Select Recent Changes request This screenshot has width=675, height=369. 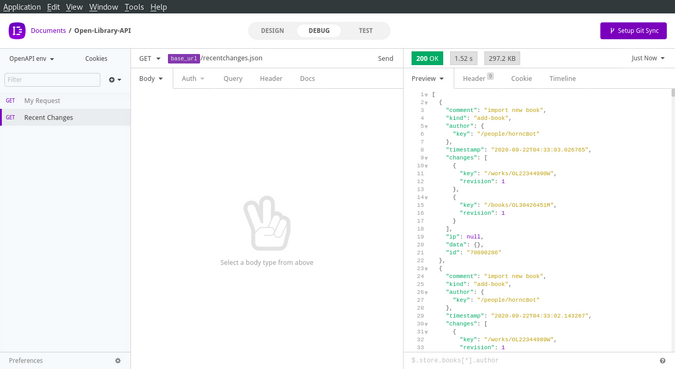pos(65,117)
